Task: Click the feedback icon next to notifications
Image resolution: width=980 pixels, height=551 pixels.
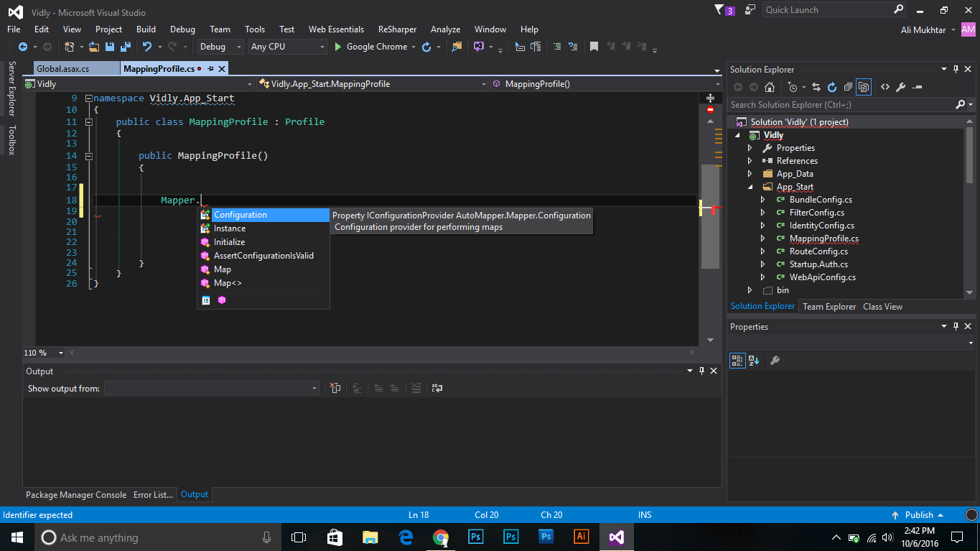Action: (750, 10)
